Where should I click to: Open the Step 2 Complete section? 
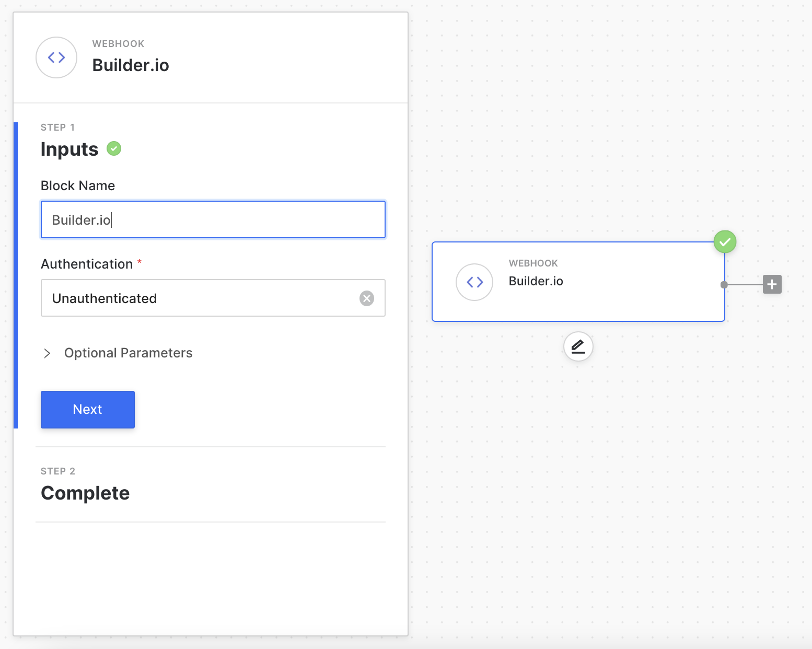click(x=85, y=493)
